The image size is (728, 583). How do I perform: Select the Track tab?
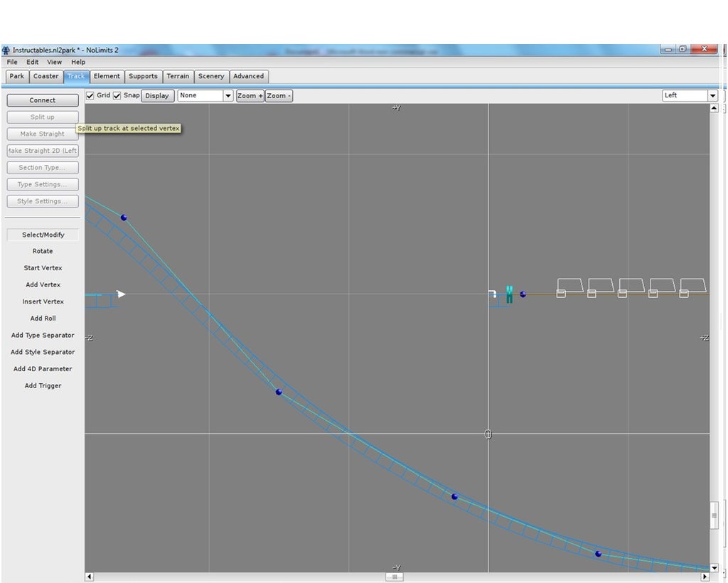point(76,76)
